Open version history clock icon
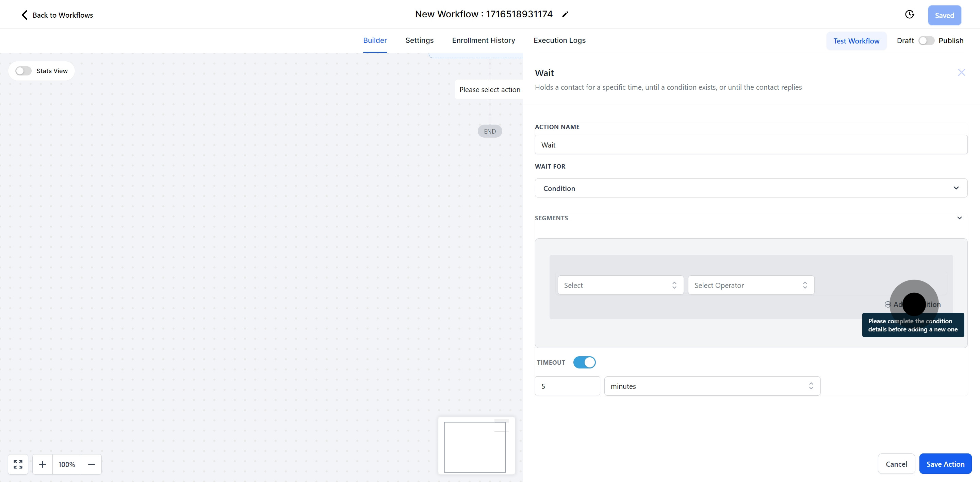This screenshot has width=980, height=482. tap(909, 14)
